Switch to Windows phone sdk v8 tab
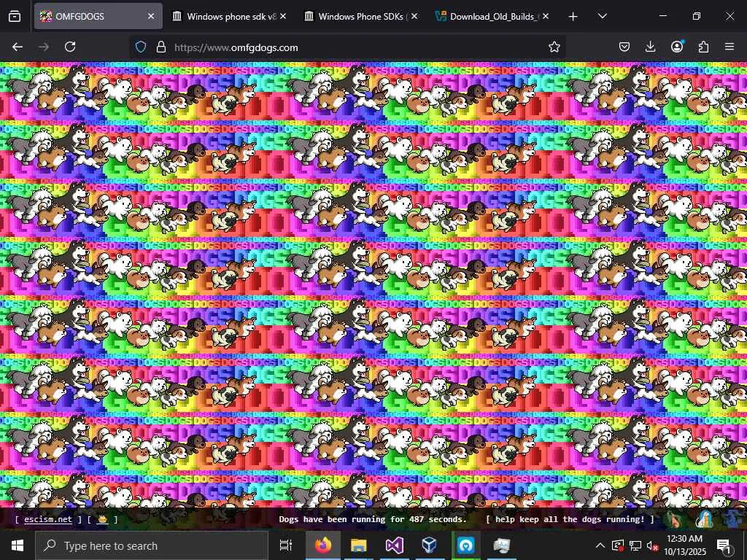 [230, 16]
